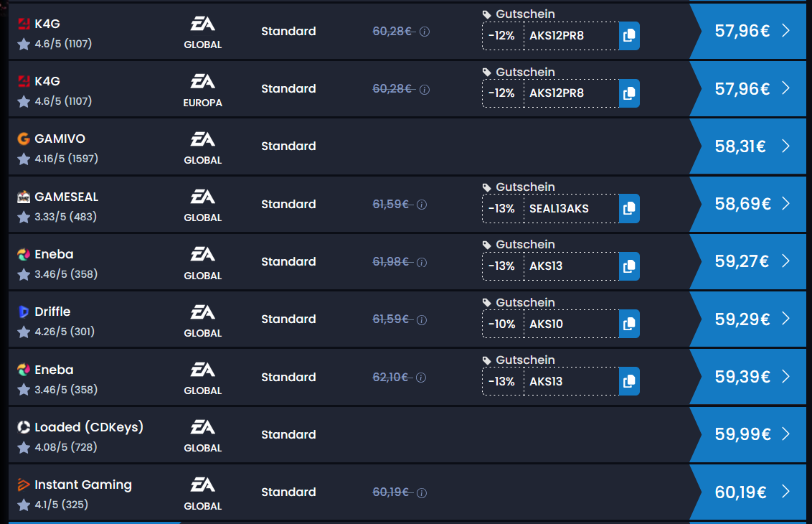Click the EUROPA region label
The image size is (812, 524).
pyautogui.click(x=202, y=103)
